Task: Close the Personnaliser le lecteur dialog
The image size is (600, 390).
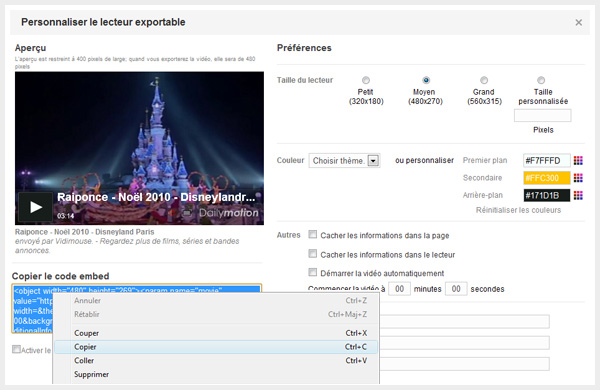Action: (579, 23)
